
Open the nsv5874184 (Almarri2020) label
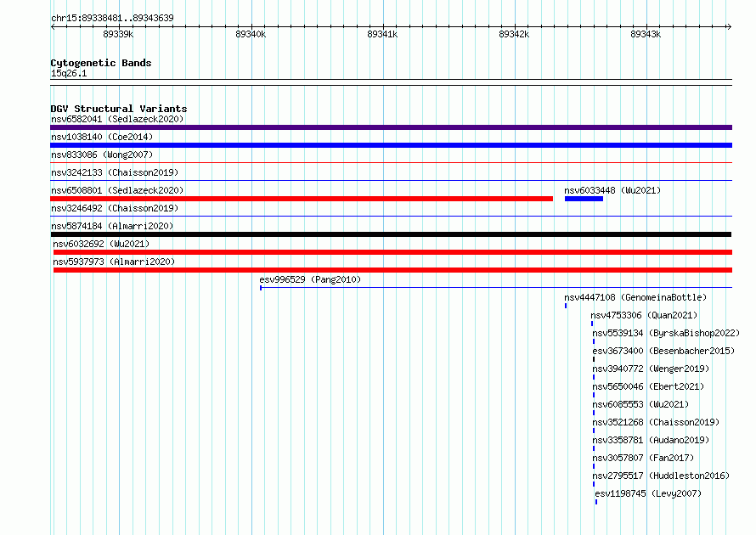tap(112, 226)
